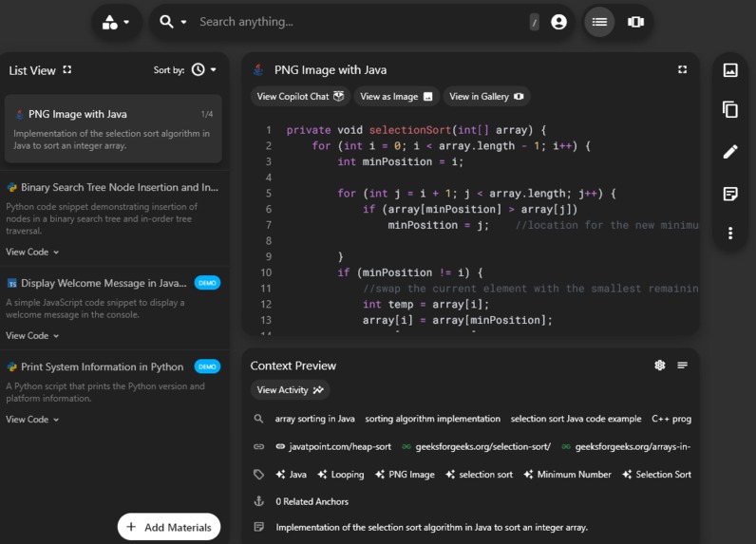
Task: Expand View Code under Display Welcome Message
Action: 32,336
